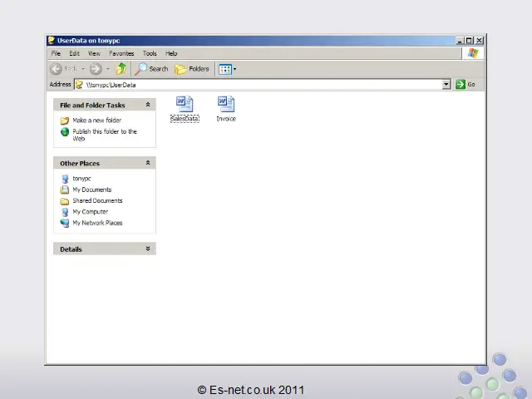Open the address bar dropdown arrow
This screenshot has width=532, height=399.
[x=446, y=84]
